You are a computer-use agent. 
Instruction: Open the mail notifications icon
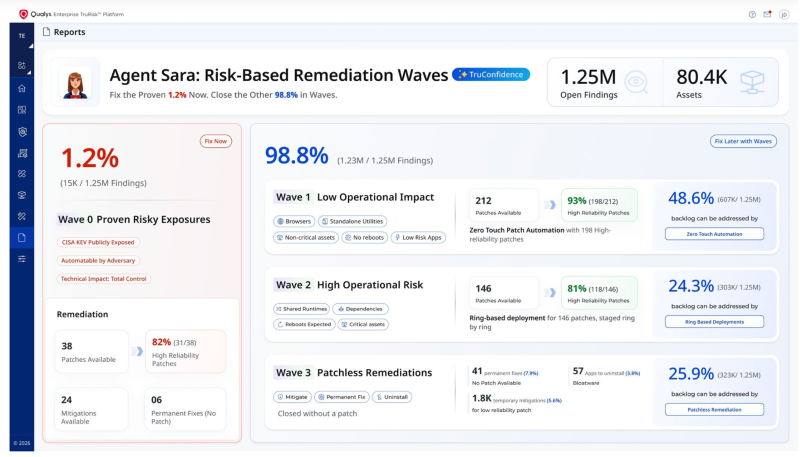pos(767,14)
